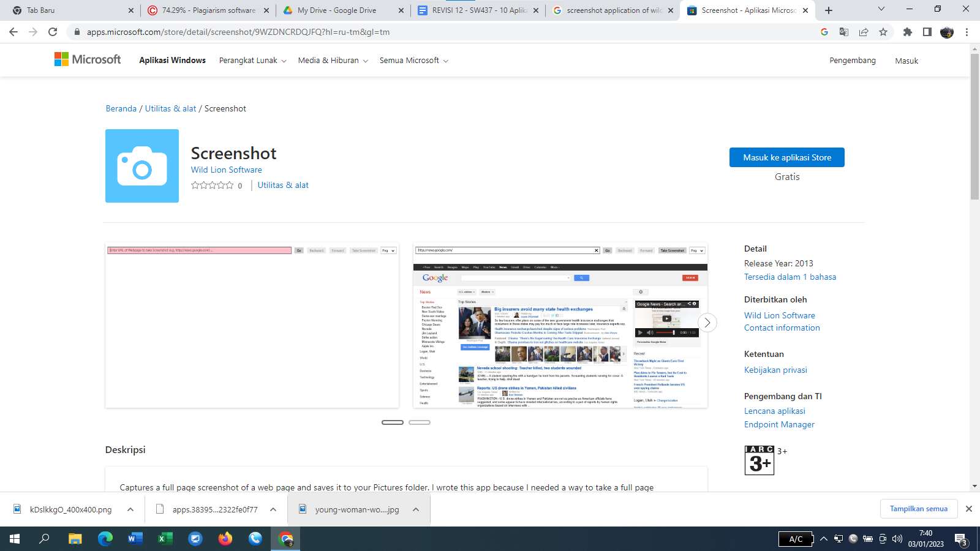Screen dimensions: 980x551
Task: Open the Chrome extensions puzzle icon
Action: pos(908,32)
